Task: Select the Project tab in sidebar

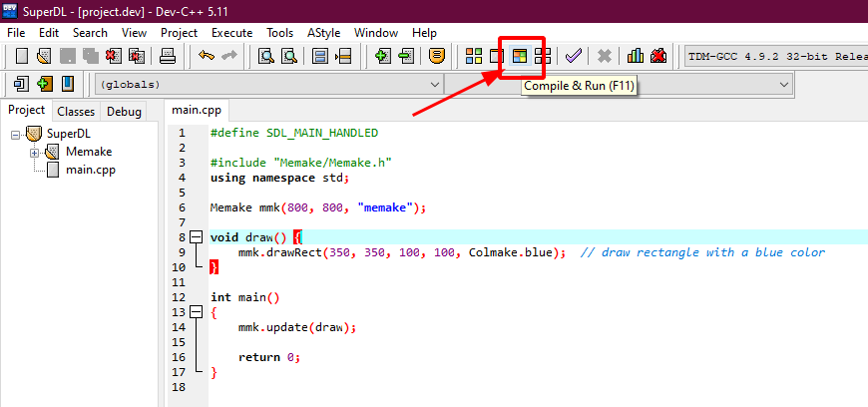Action: tap(27, 110)
